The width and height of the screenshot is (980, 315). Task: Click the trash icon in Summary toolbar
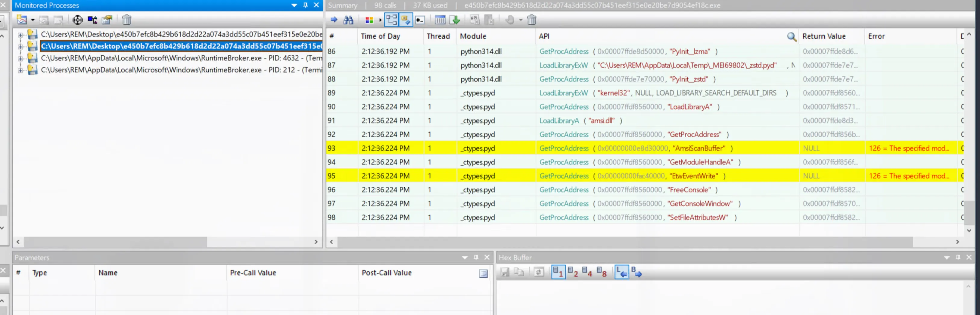(531, 20)
